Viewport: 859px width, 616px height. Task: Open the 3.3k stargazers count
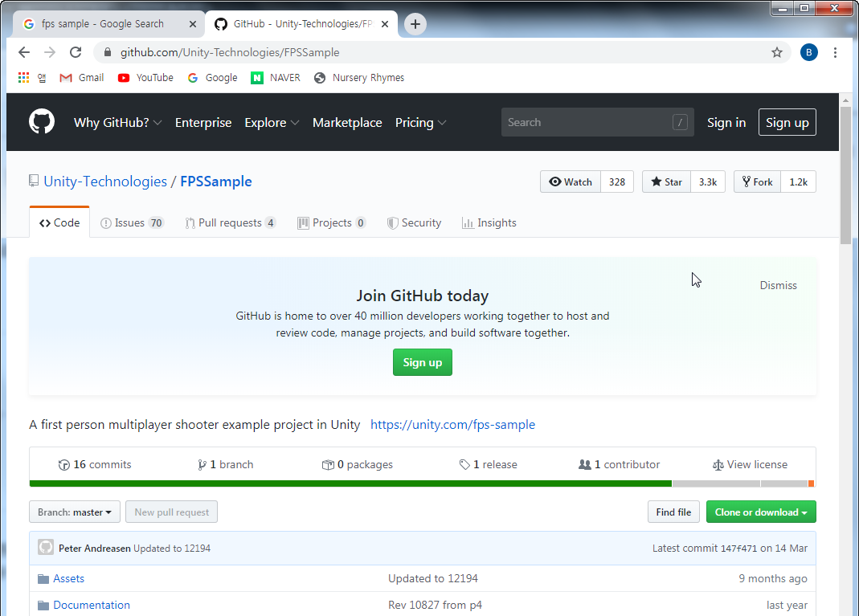(708, 182)
